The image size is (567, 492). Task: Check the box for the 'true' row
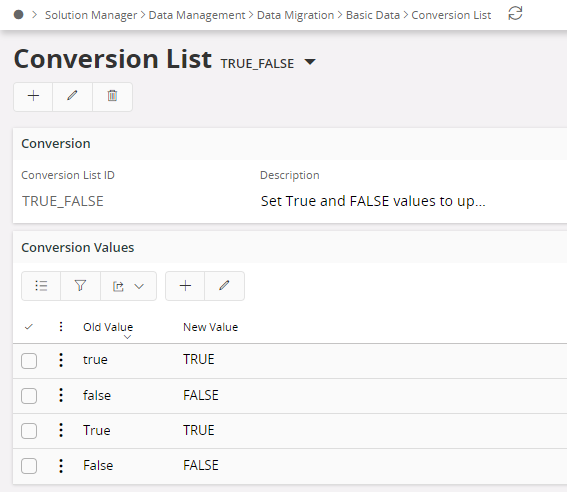pyautogui.click(x=29, y=361)
